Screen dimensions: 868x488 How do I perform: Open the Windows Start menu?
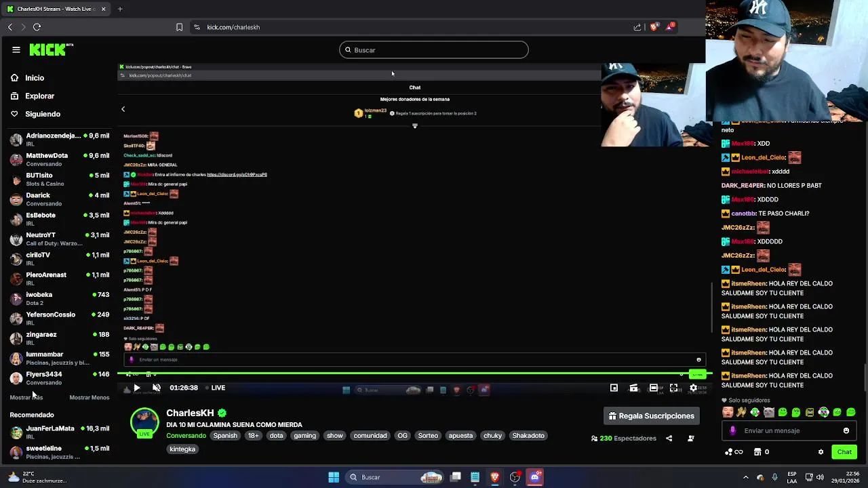[x=334, y=477]
